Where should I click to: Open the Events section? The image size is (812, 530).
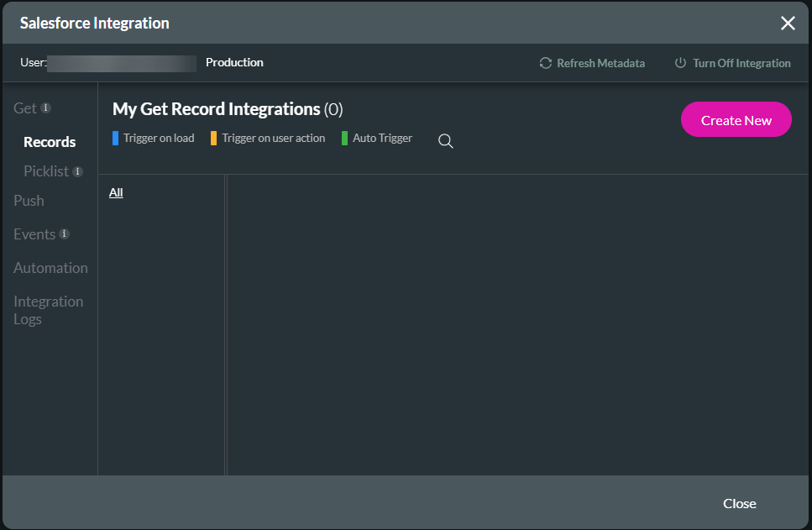[34, 234]
